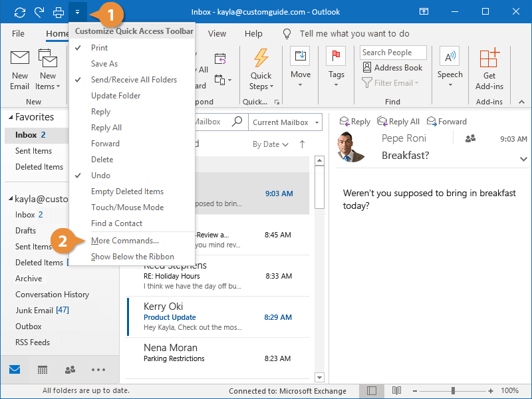532x399 pixels.
Task: Click the Get Add-ins icon
Action: (x=489, y=59)
